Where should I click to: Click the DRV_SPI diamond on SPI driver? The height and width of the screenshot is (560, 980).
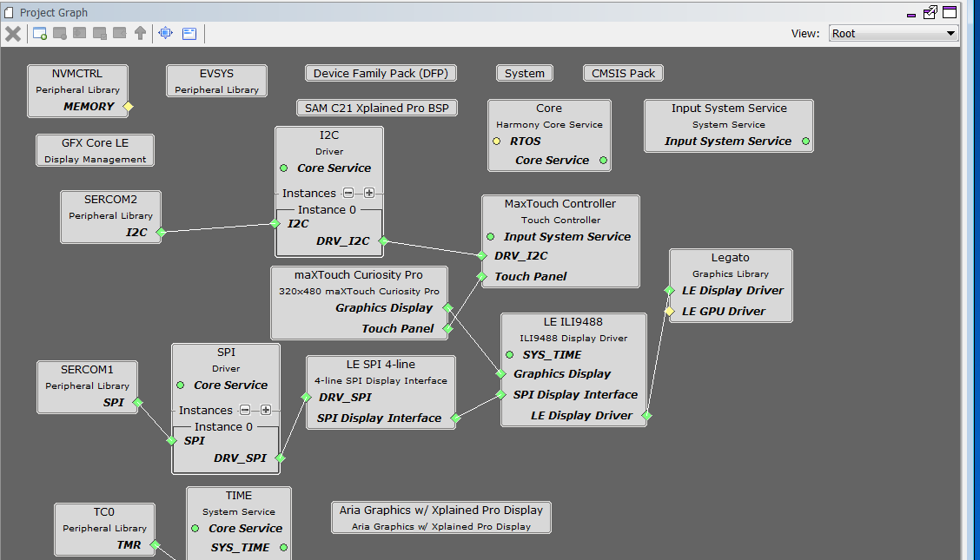click(280, 458)
